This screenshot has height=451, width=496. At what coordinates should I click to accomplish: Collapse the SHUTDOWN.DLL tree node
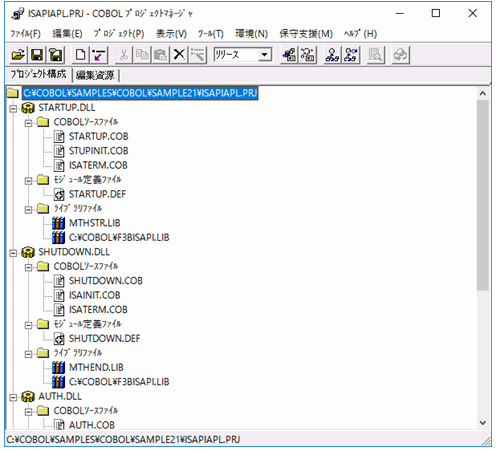pyautogui.click(x=13, y=253)
